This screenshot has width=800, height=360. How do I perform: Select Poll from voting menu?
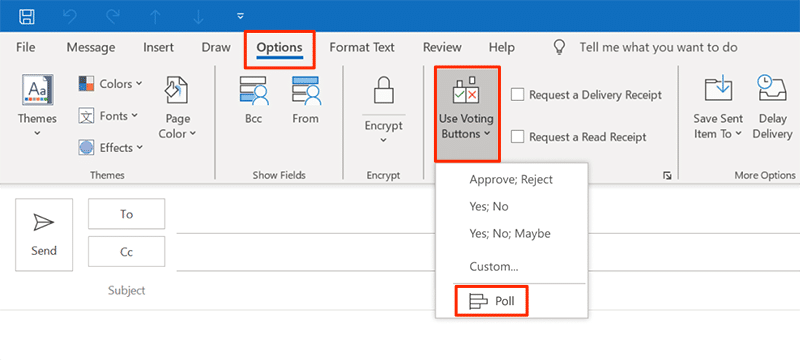pyautogui.click(x=491, y=301)
